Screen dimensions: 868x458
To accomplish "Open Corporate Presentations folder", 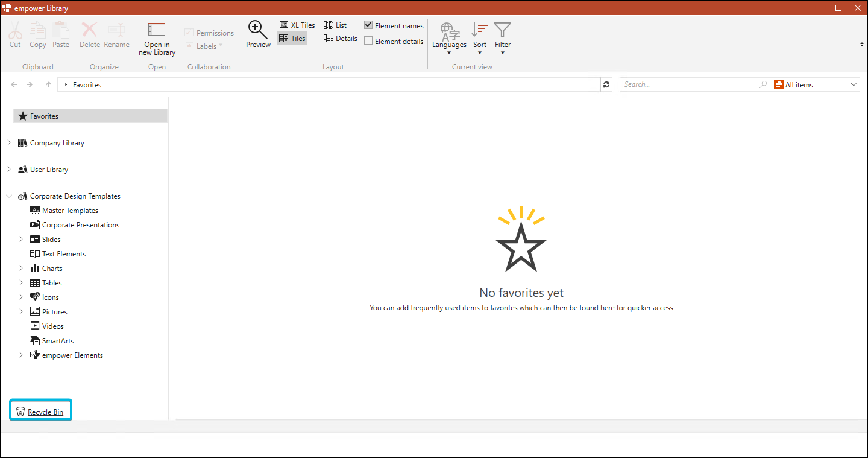I will tap(81, 225).
